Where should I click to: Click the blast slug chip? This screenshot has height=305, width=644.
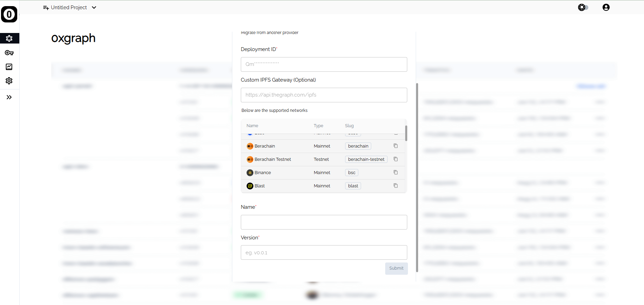coord(353,186)
